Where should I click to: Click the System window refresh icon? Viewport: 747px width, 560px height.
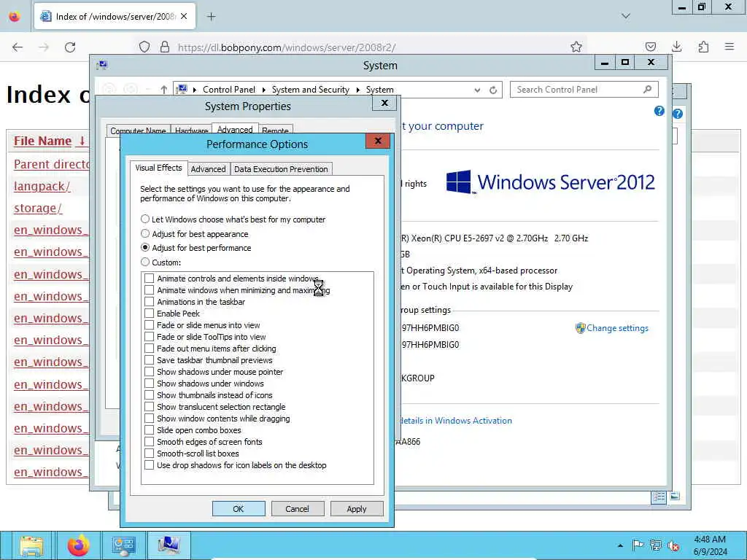[x=493, y=90]
